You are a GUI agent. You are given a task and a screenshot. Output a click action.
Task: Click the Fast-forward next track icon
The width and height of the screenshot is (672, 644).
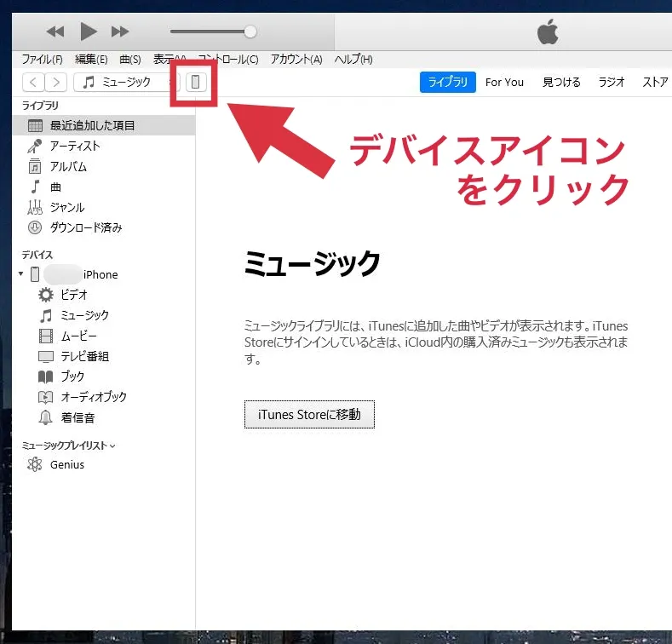point(120,32)
